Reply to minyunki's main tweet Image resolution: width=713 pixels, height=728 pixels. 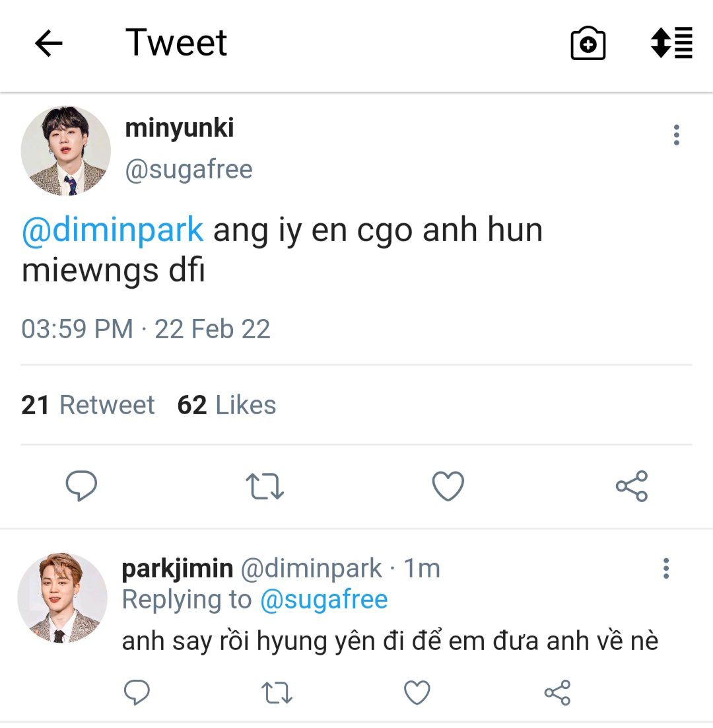[81, 487]
